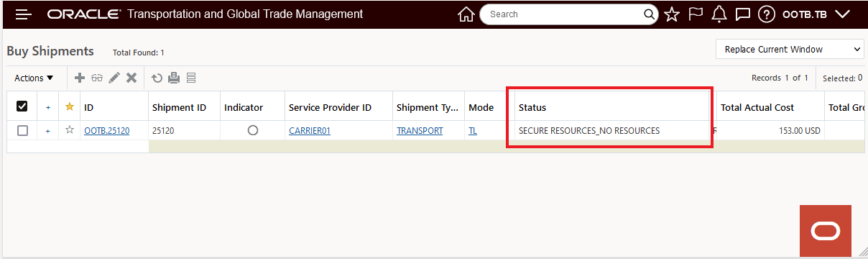
Task: Open the message bubble icon
Action: point(743,14)
